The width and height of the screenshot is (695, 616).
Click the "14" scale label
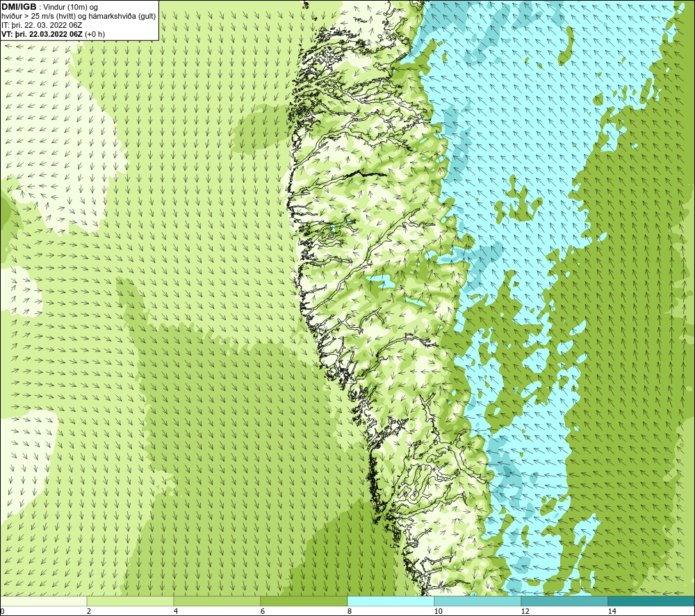[x=612, y=611]
